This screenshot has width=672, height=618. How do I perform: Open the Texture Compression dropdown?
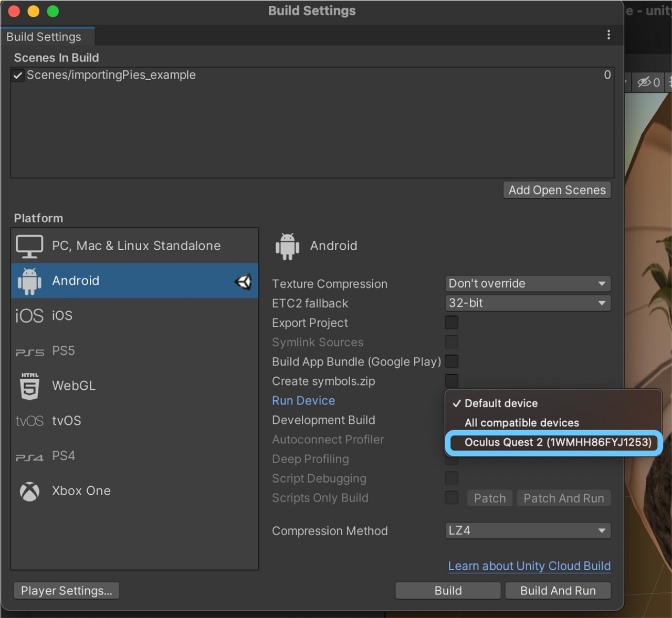tap(528, 284)
